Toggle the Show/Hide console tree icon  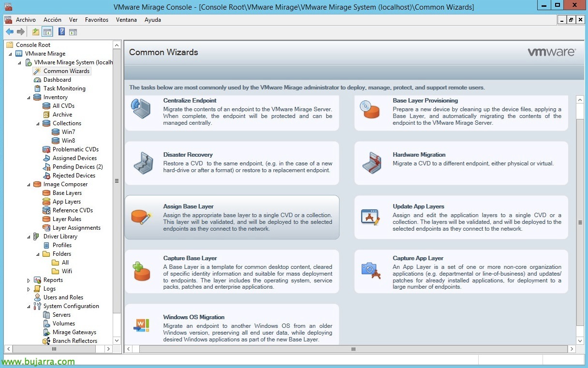tap(47, 32)
